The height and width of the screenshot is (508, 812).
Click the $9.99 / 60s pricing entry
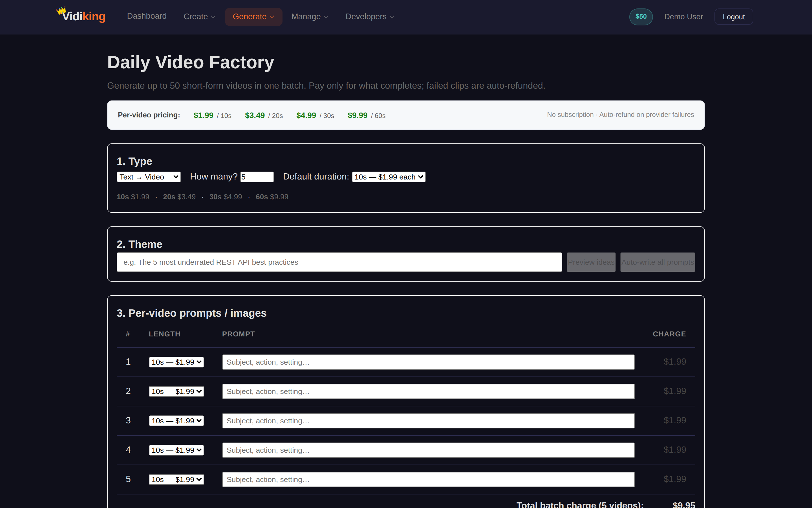(367, 115)
